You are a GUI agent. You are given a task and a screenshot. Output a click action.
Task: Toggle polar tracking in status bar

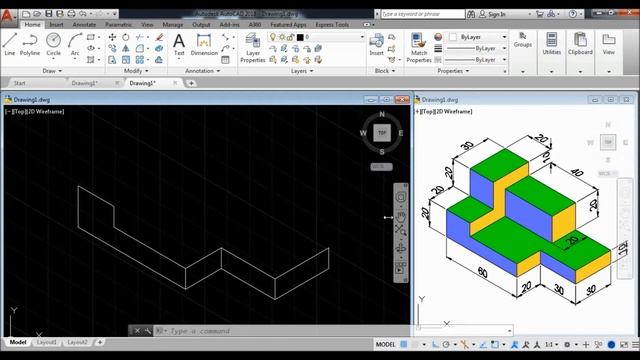(x=446, y=344)
